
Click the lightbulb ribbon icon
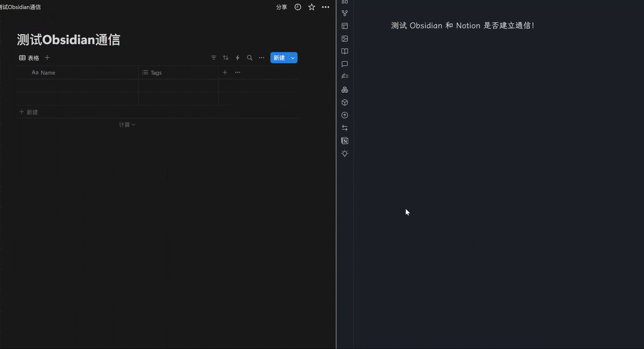tap(345, 154)
